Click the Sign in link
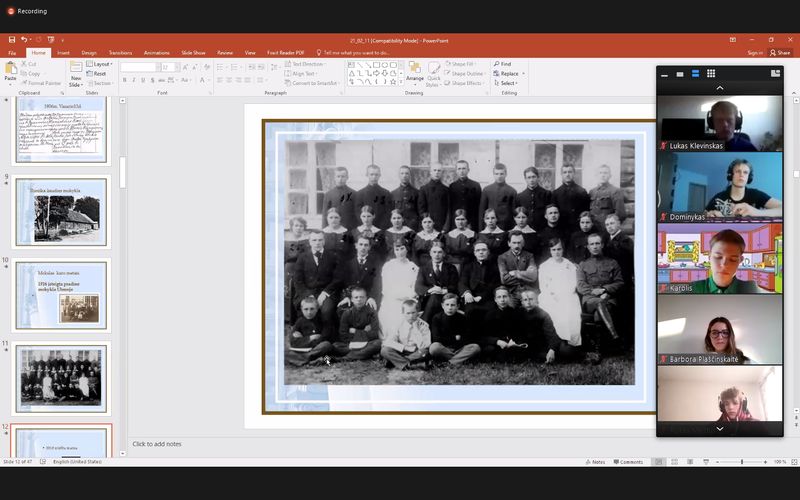The image size is (800, 500). [x=754, y=52]
